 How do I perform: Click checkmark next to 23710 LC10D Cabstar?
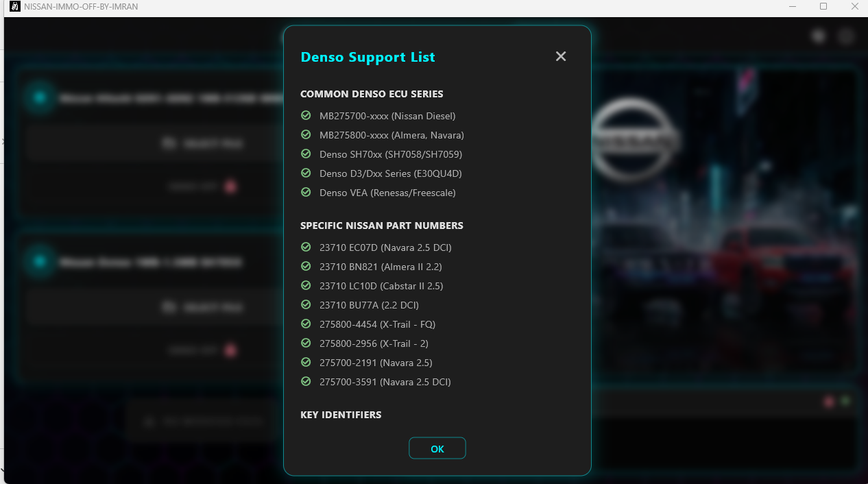click(x=306, y=285)
